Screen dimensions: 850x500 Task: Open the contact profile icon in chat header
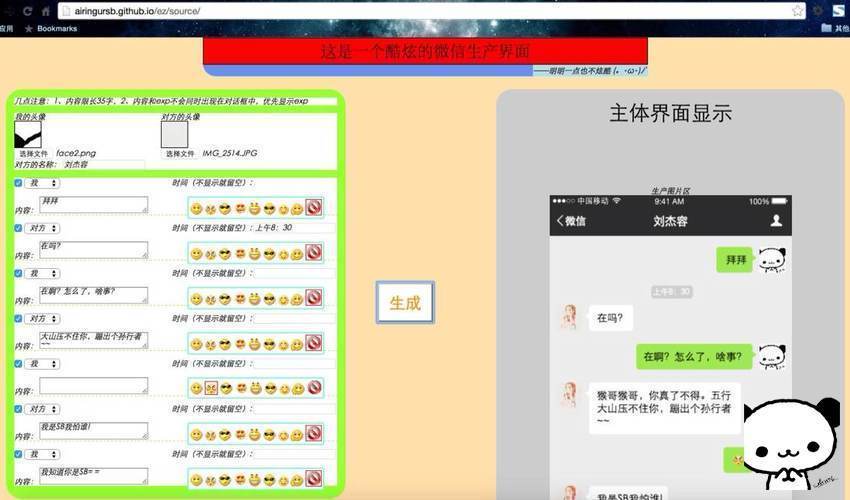point(776,220)
